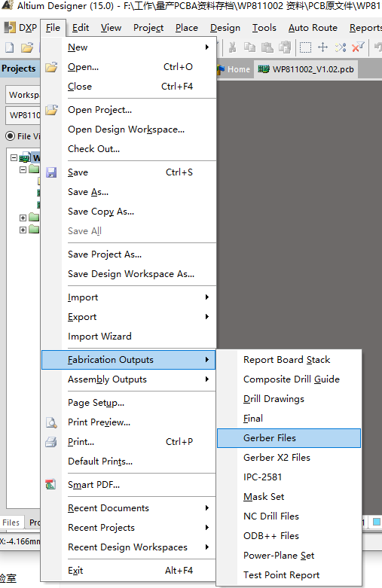Click the Copy toolbar icon
382x588 pixels.
249,47
